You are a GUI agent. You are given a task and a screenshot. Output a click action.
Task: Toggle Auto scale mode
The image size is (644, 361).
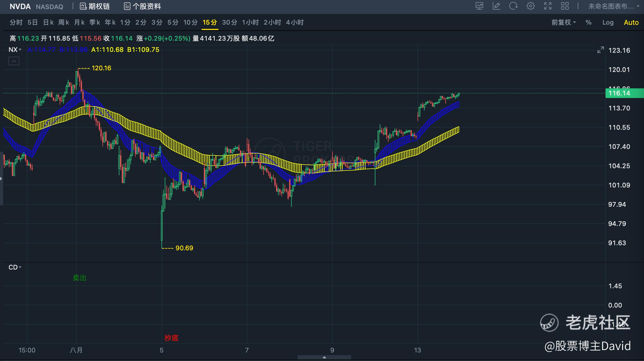pos(631,22)
